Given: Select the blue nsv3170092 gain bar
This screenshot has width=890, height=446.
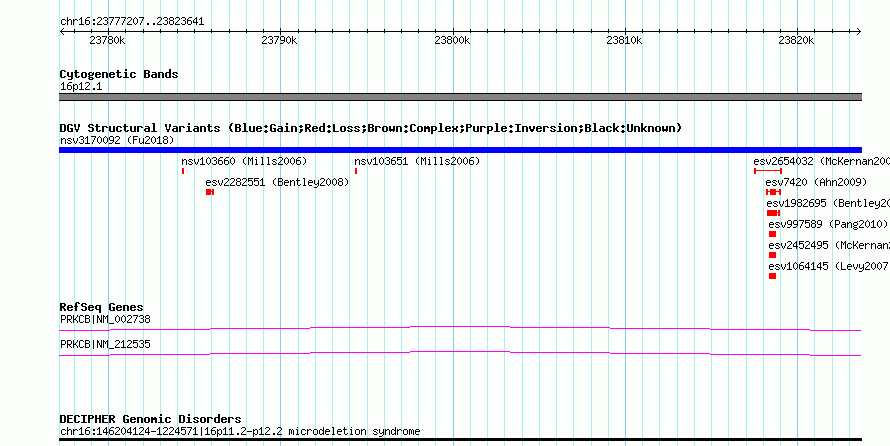Looking at the screenshot, I should click(460, 150).
